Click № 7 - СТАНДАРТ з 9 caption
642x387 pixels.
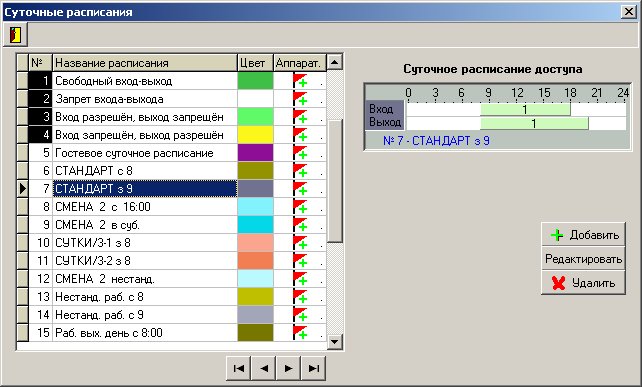point(436,141)
